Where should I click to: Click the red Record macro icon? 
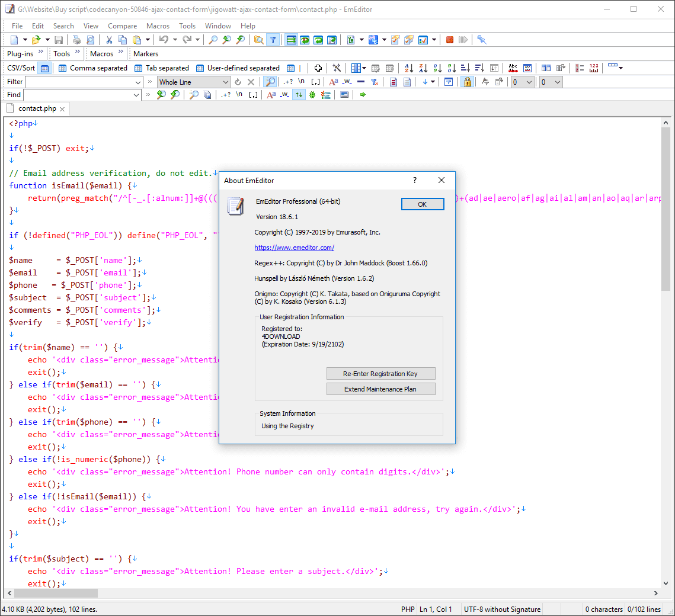[450, 40]
